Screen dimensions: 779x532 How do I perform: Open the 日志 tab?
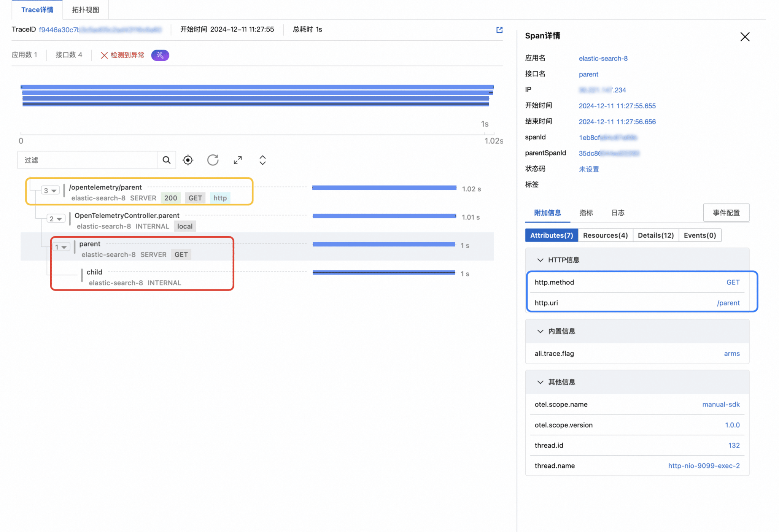tap(618, 213)
